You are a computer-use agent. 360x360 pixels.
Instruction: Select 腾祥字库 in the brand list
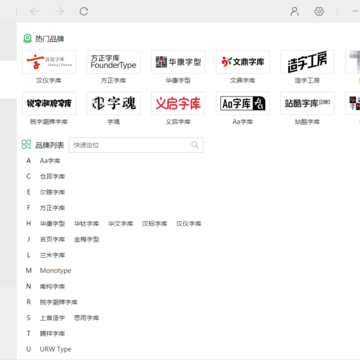tap(52, 333)
